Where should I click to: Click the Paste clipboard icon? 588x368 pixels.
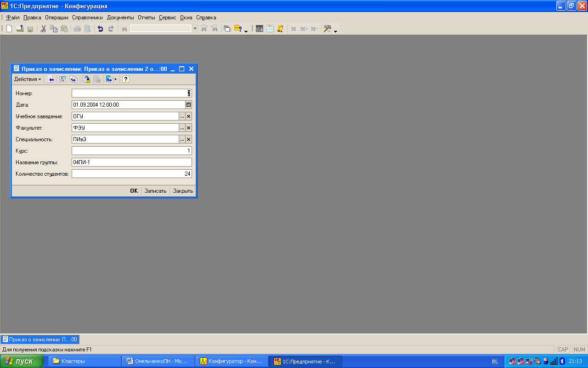pos(64,29)
